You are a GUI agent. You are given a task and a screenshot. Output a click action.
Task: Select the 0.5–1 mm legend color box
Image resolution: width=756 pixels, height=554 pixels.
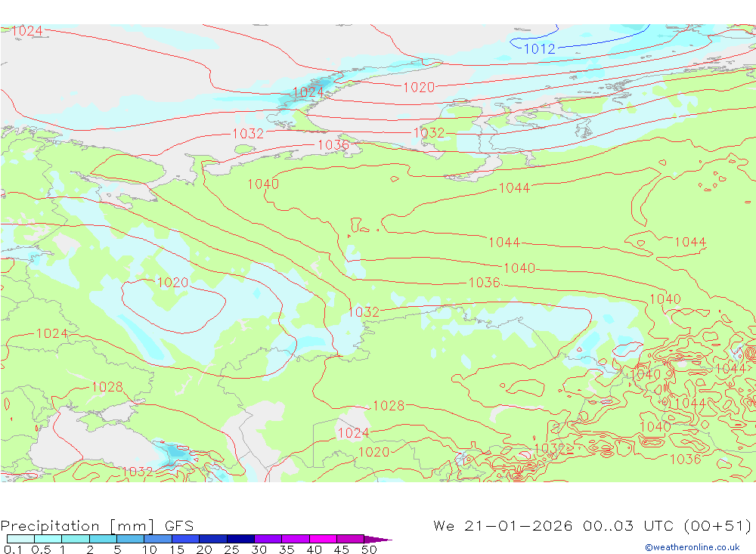pyautogui.click(x=48, y=539)
